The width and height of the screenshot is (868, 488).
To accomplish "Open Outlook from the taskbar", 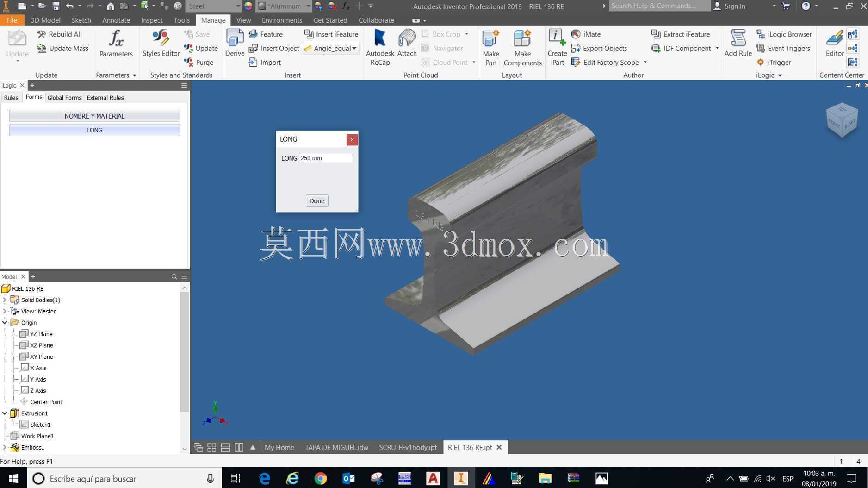I will pyautogui.click(x=348, y=478).
